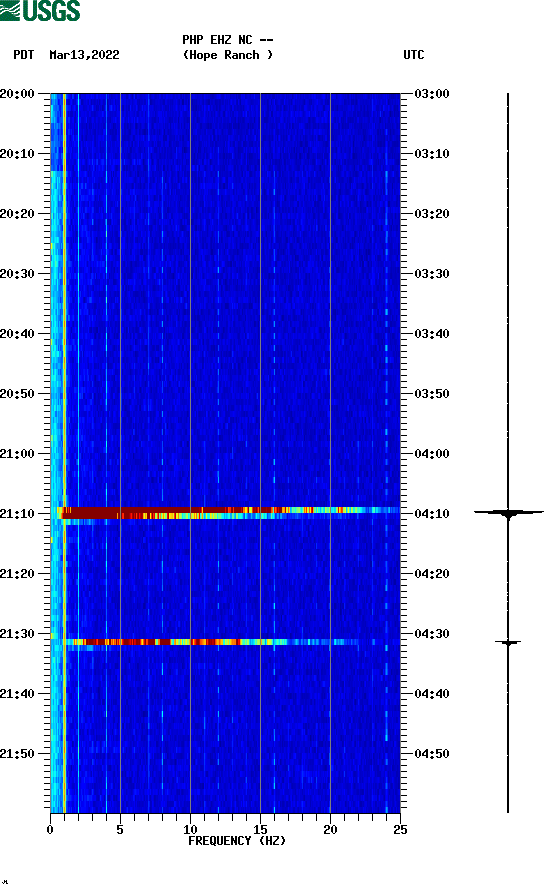
Task: Click the 03:50 UTC time label
Action: [x=432, y=394]
